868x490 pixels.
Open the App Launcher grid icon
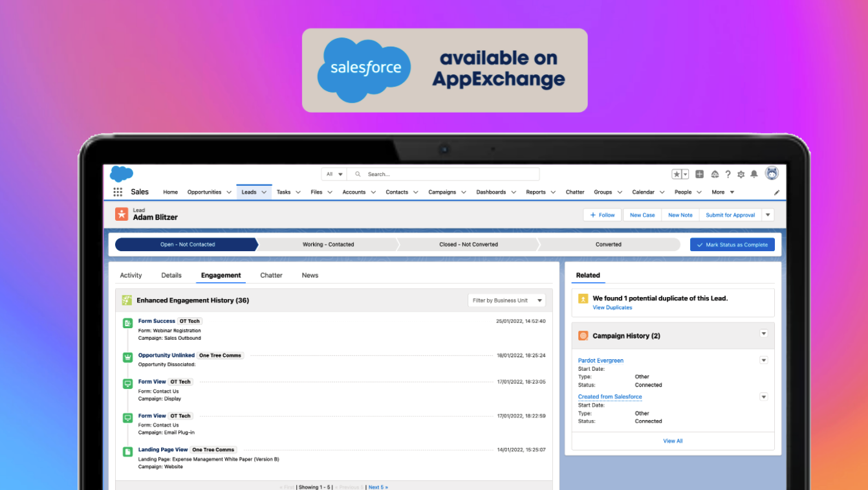118,192
